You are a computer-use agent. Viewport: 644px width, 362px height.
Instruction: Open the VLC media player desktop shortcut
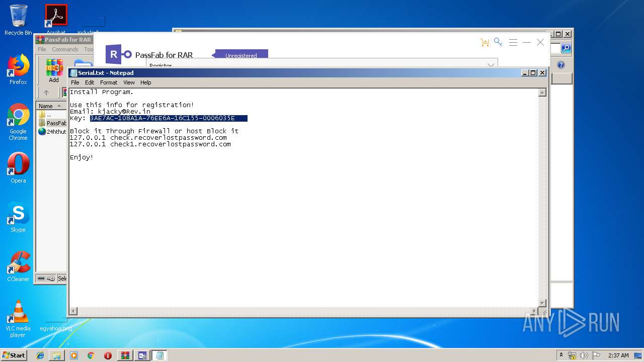click(x=18, y=319)
